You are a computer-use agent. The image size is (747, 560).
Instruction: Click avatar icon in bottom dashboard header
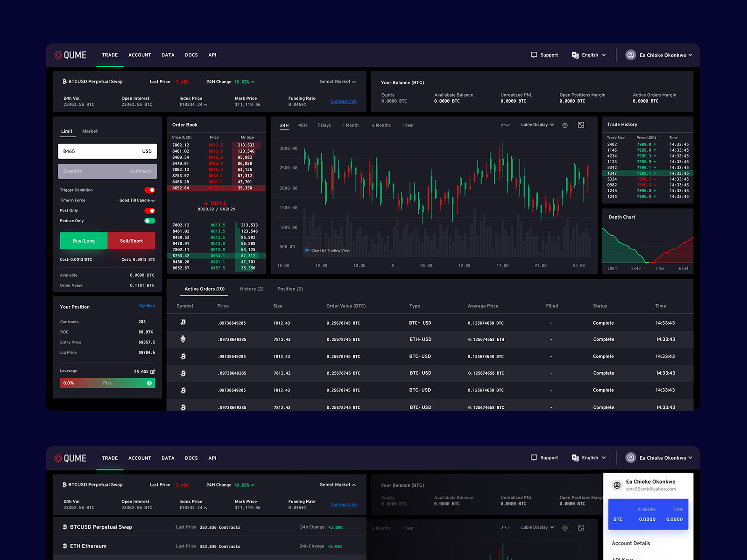(631, 458)
